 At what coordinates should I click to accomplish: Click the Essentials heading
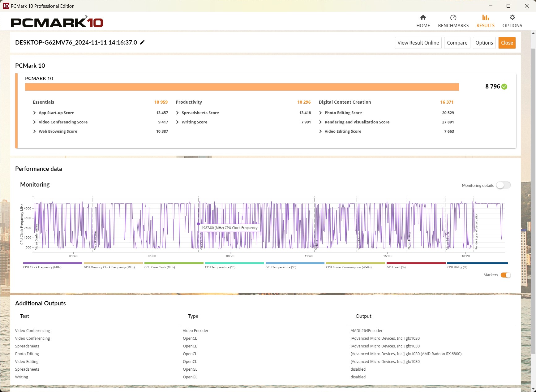[43, 102]
